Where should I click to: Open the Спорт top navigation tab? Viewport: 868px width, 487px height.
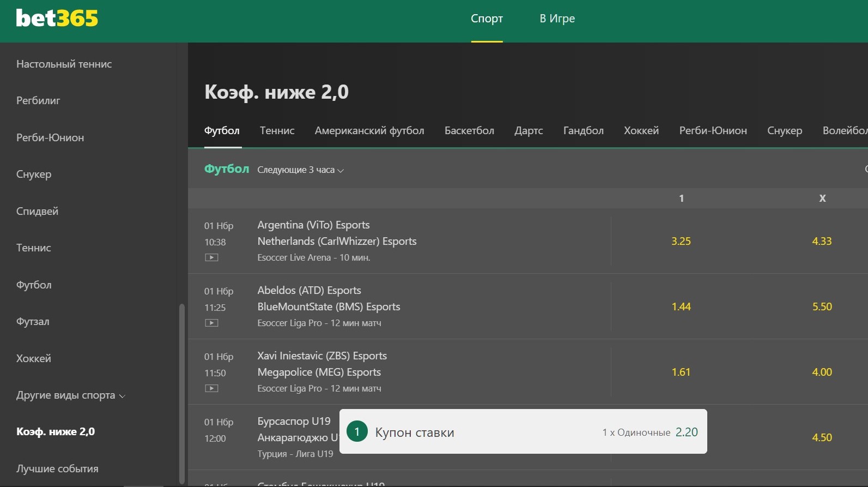tap(487, 19)
